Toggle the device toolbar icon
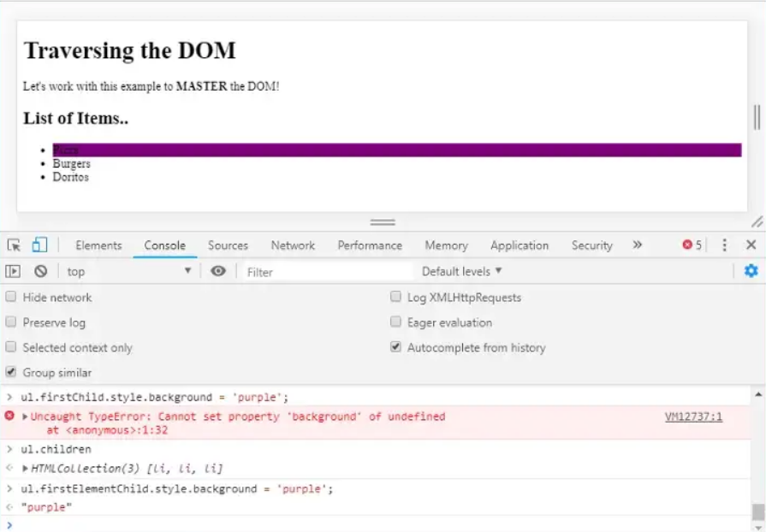 click(x=39, y=245)
